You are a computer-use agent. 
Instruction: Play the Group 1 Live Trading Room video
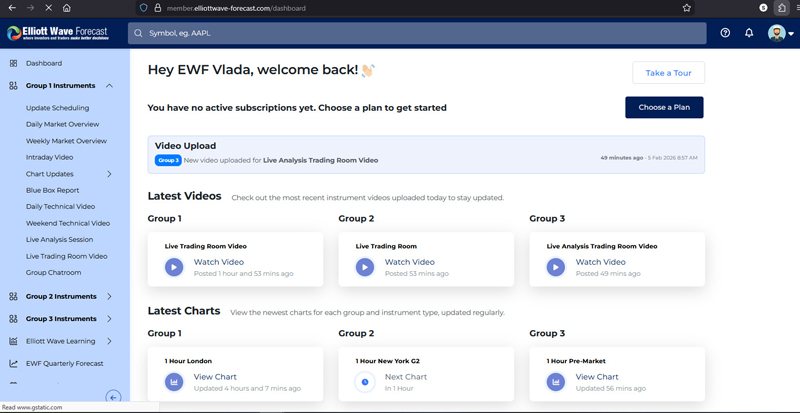(x=174, y=267)
